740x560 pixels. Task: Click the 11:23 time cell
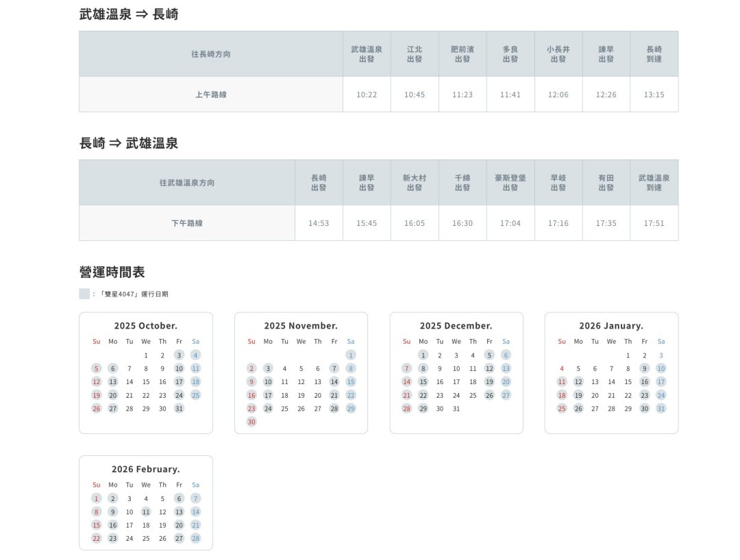pyautogui.click(x=463, y=94)
